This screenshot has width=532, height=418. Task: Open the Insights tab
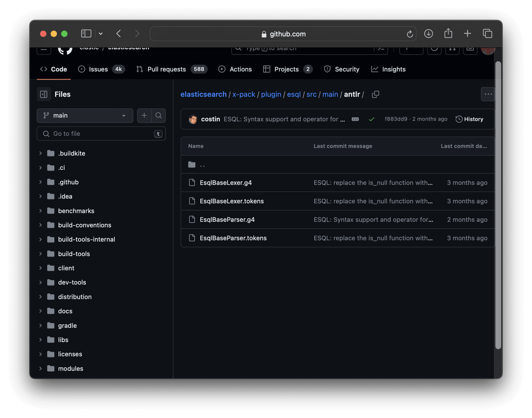[x=393, y=69]
